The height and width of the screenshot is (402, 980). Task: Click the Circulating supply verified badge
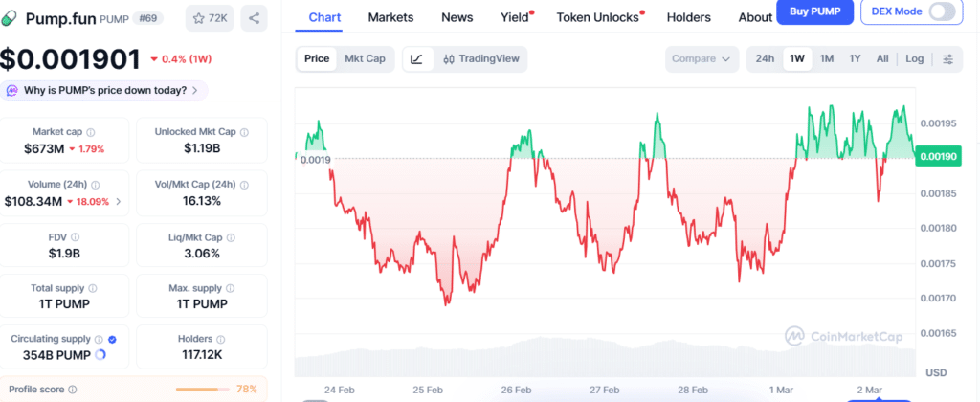point(113,339)
